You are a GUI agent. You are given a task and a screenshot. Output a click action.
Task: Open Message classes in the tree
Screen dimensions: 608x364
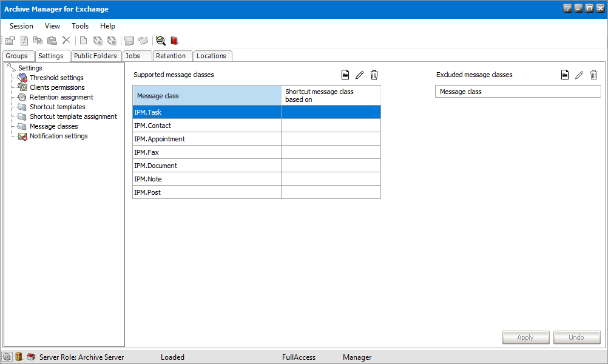click(x=53, y=126)
